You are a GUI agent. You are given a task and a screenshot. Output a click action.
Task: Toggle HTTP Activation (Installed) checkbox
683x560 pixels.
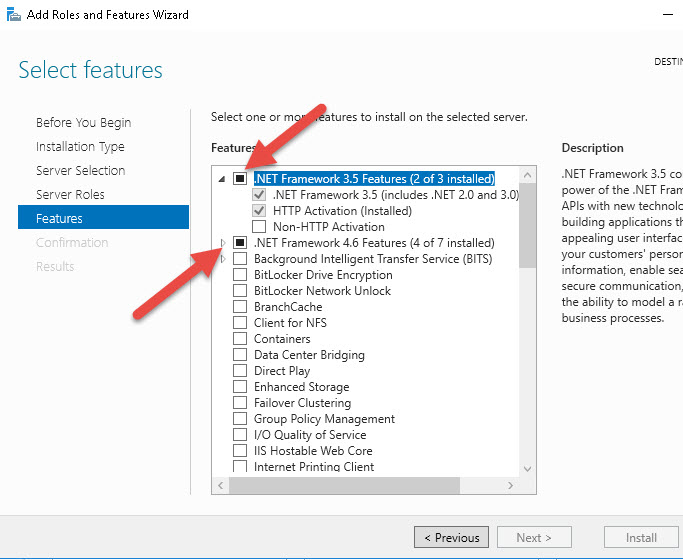tap(259, 211)
